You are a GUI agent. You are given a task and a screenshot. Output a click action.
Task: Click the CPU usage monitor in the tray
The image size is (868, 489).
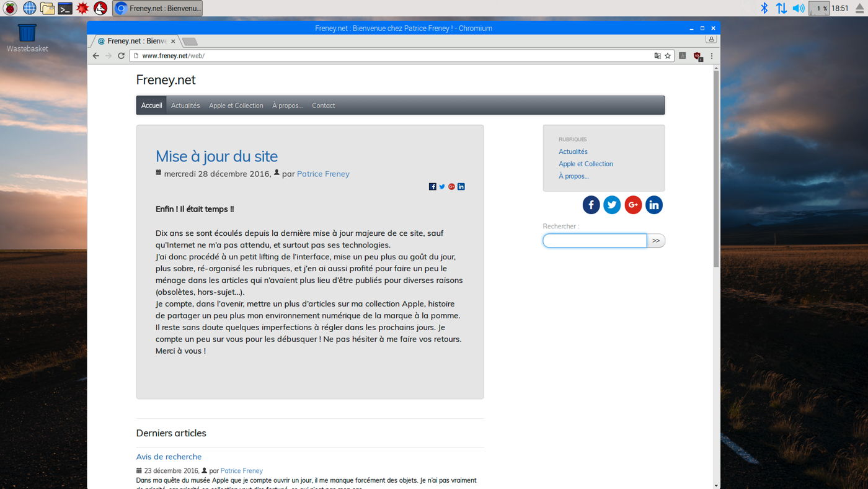tap(819, 8)
